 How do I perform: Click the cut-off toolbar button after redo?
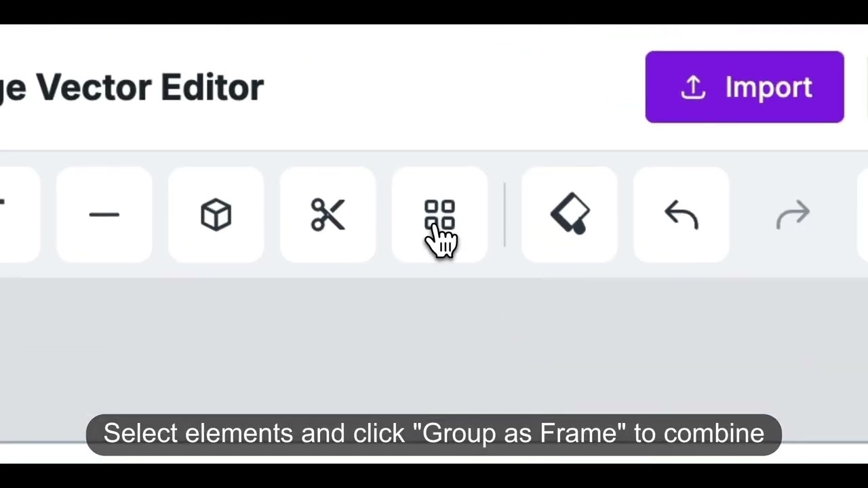863,215
